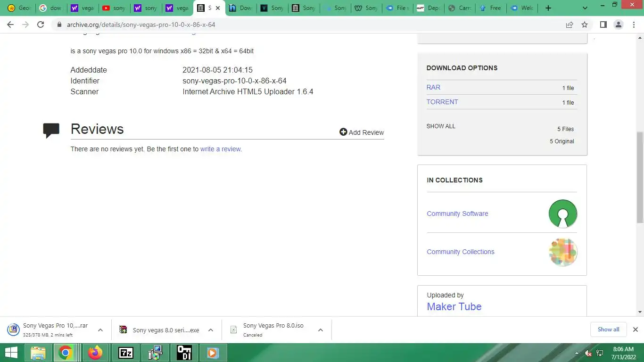Viewport: 644px width, 362px height.
Task: Expand SHOW ALL download files
Action: [441, 126]
